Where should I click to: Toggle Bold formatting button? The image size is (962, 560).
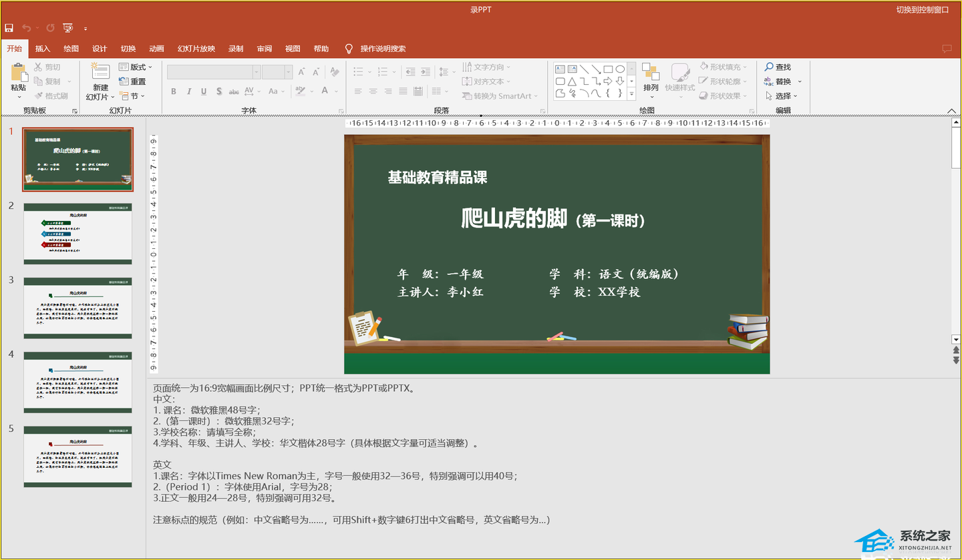tap(173, 91)
